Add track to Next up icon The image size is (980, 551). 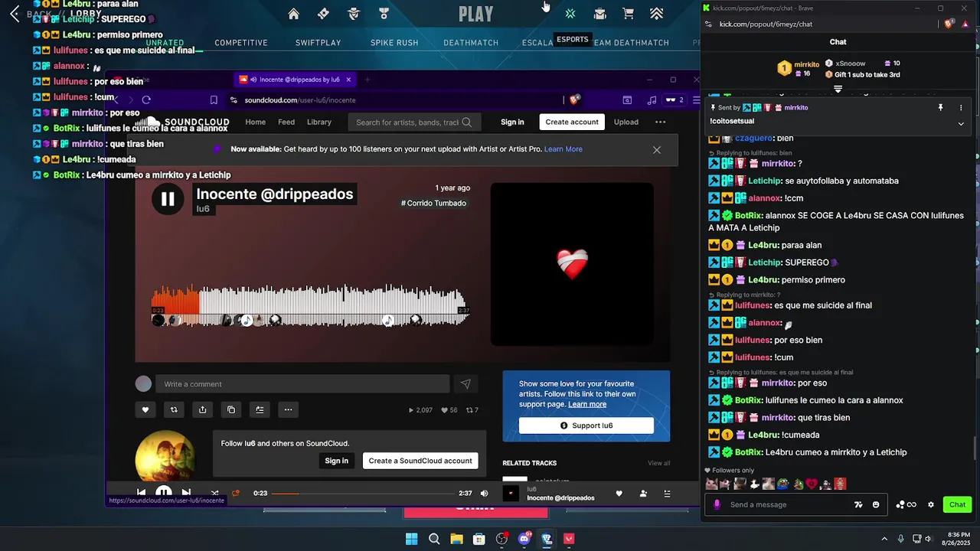(x=260, y=409)
